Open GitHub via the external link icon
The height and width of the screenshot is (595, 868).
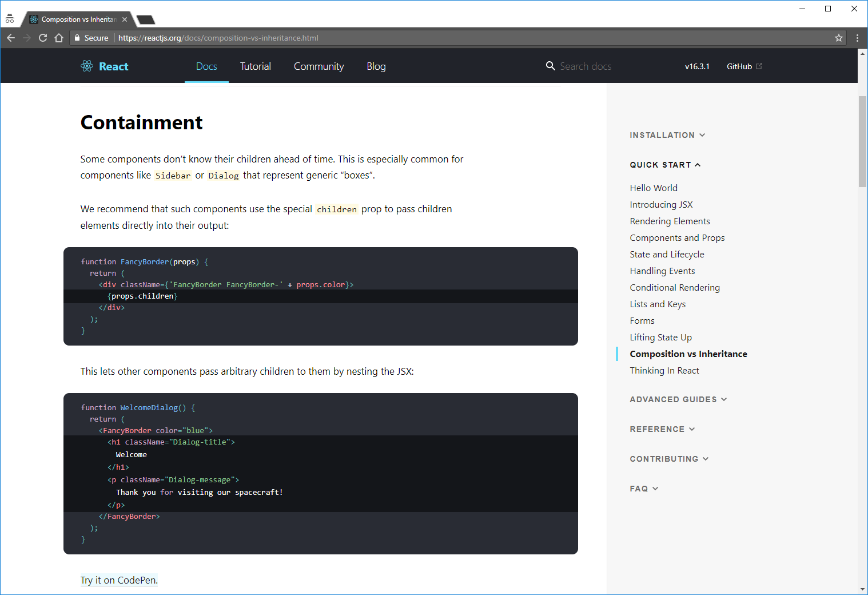pos(761,66)
